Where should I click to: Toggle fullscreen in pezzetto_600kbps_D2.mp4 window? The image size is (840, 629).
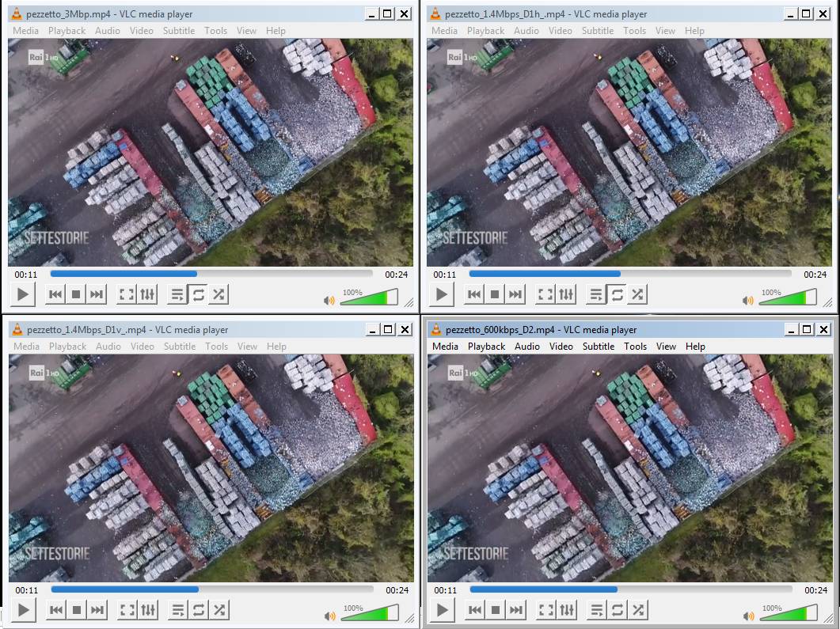546,610
